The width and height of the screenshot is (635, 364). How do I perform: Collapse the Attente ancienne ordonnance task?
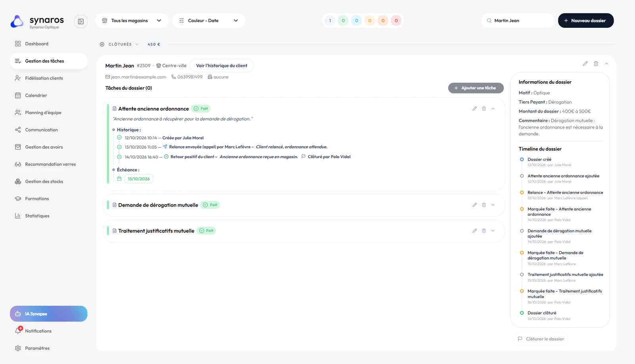(x=493, y=109)
